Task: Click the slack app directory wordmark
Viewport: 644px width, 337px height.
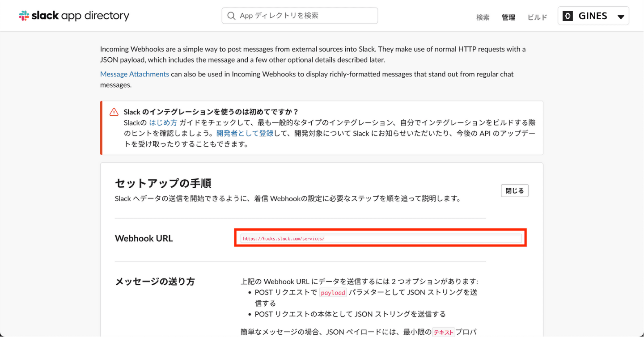Action: [80, 16]
